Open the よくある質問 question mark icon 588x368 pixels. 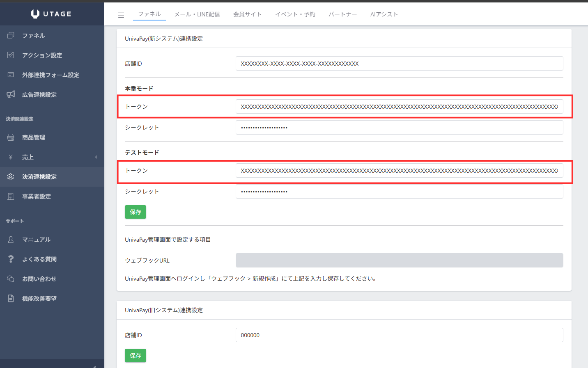[x=11, y=259]
